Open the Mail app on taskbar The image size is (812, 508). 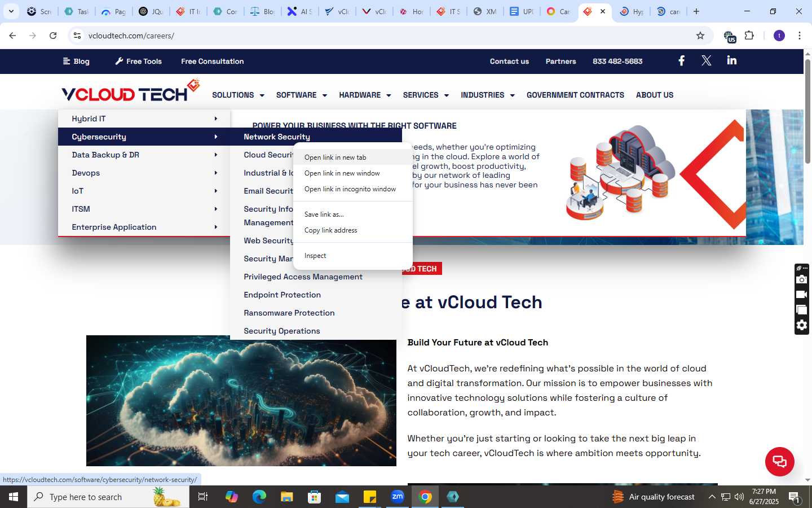(x=342, y=497)
